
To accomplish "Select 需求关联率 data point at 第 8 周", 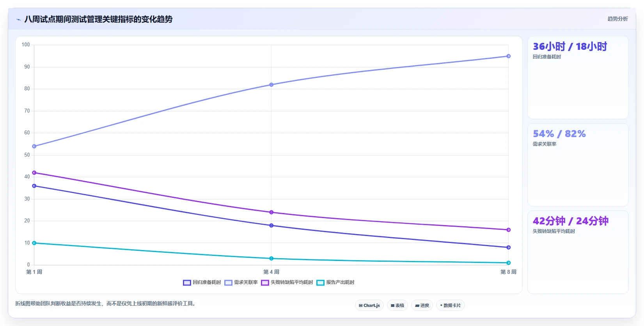I will (508, 56).
